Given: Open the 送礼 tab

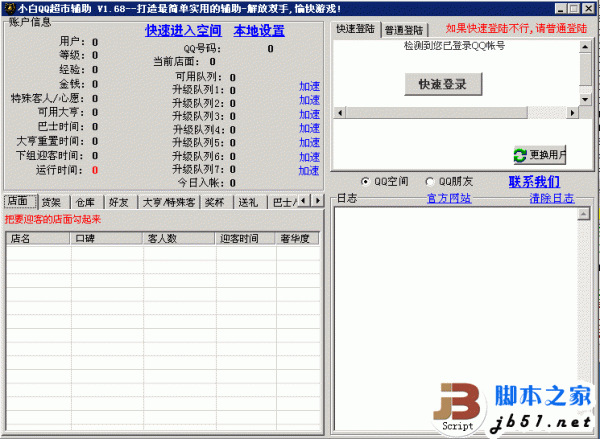Looking at the screenshot, I should coord(250,202).
